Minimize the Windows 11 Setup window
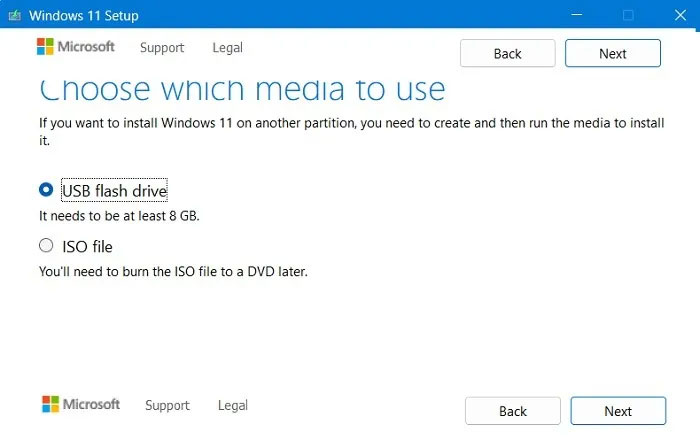 [576, 15]
